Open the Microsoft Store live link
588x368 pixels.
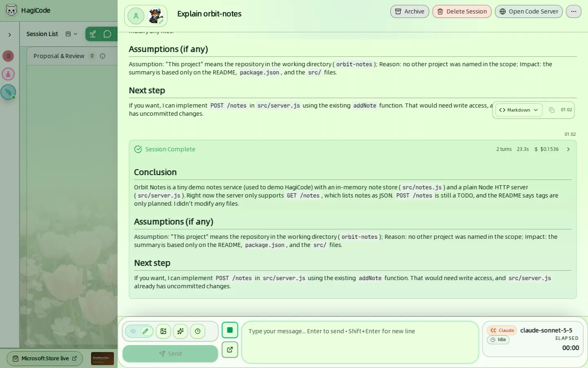[x=45, y=359]
